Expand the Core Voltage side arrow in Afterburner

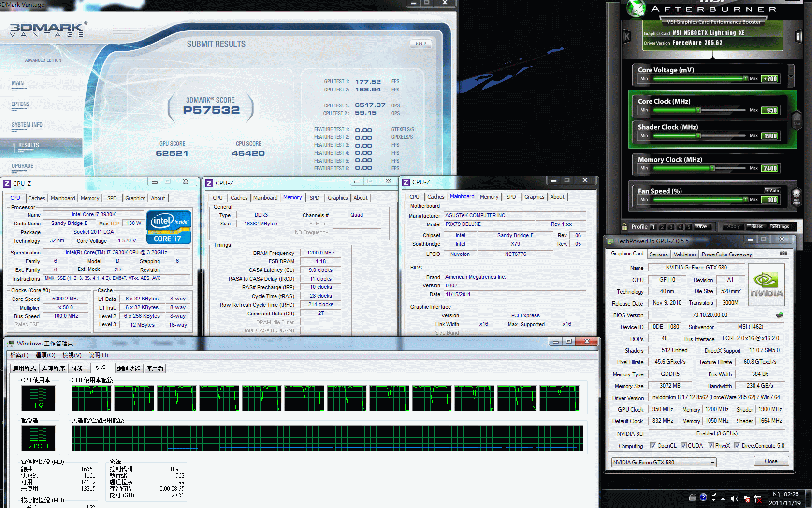coord(791,76)
